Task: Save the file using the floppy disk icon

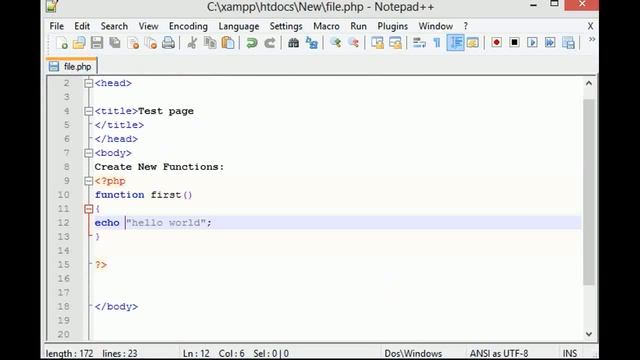Action: (97, 43)
